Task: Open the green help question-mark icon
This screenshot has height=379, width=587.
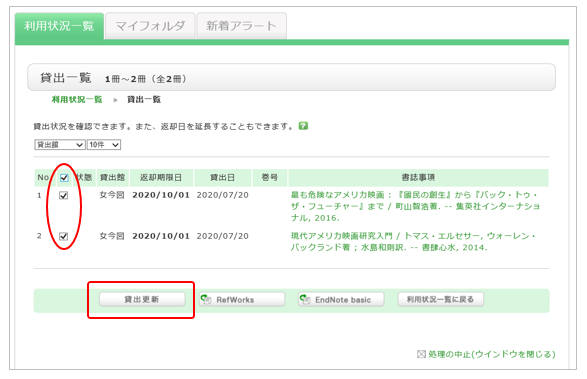Action: (303, 126)
